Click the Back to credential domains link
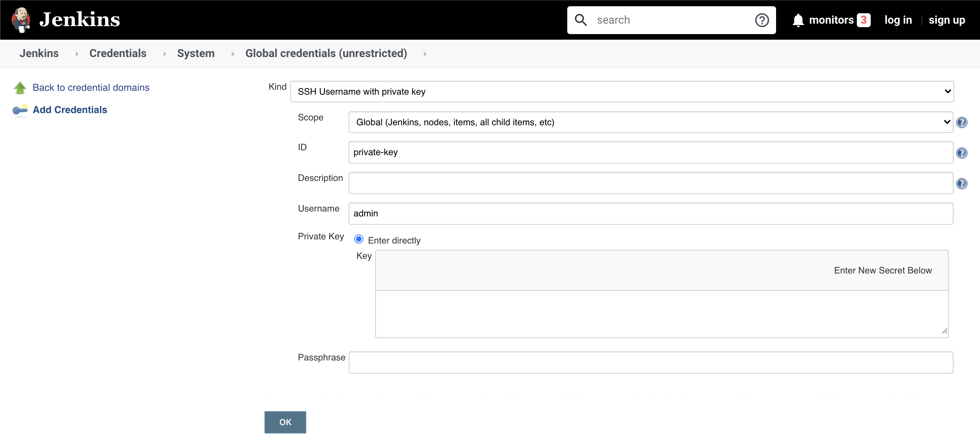The width and height of the screenshot is (980, 446). 91,87
